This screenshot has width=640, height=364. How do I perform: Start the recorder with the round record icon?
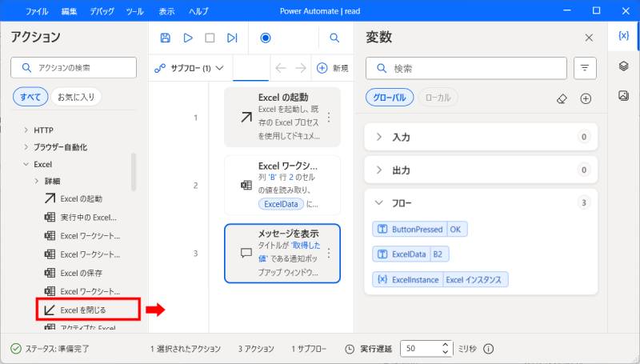pyautogui.click(x=266, y=38)
